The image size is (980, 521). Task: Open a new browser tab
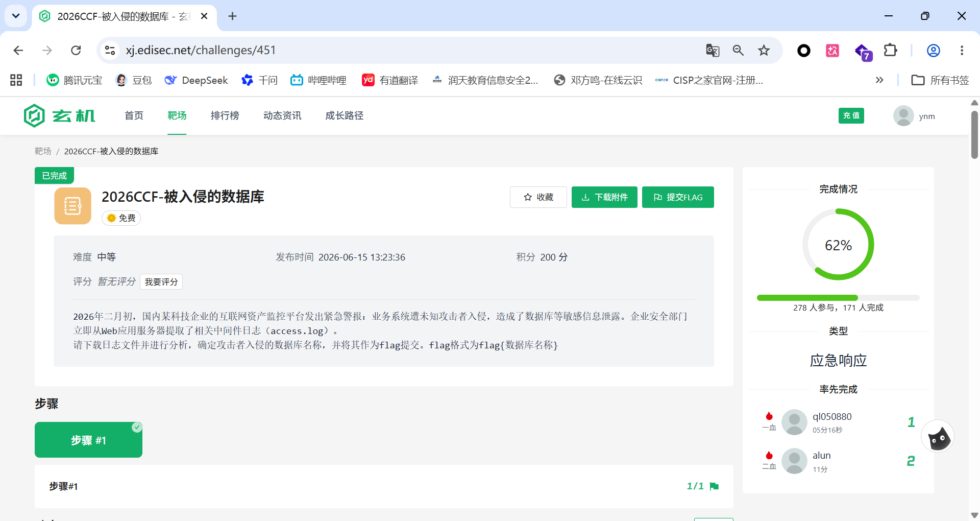click(232, 16)
